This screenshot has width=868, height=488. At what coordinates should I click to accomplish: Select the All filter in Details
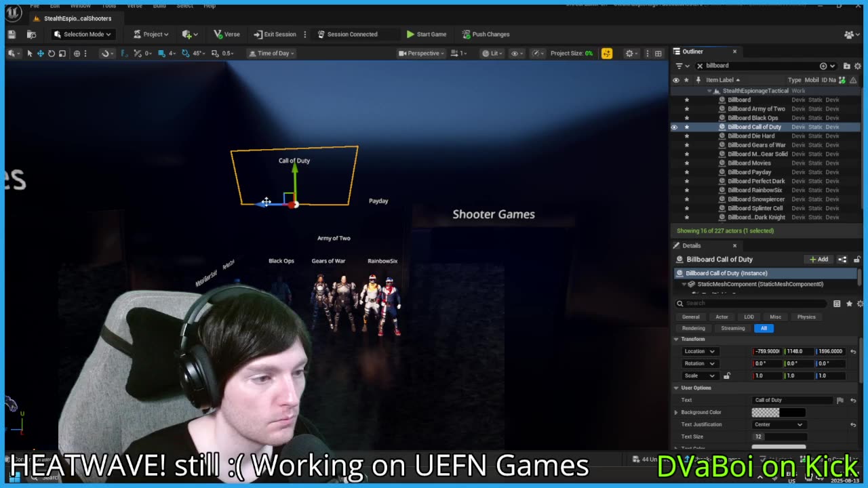point(764,328)
